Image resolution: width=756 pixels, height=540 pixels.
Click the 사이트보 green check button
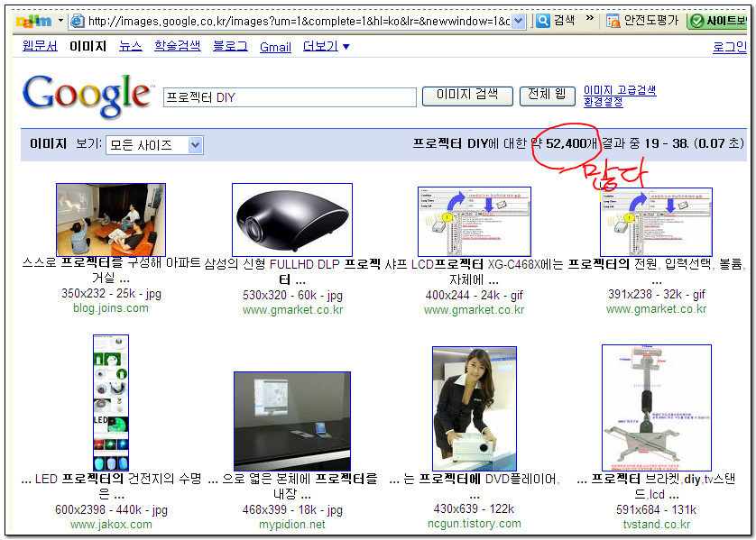click(718, 21)
